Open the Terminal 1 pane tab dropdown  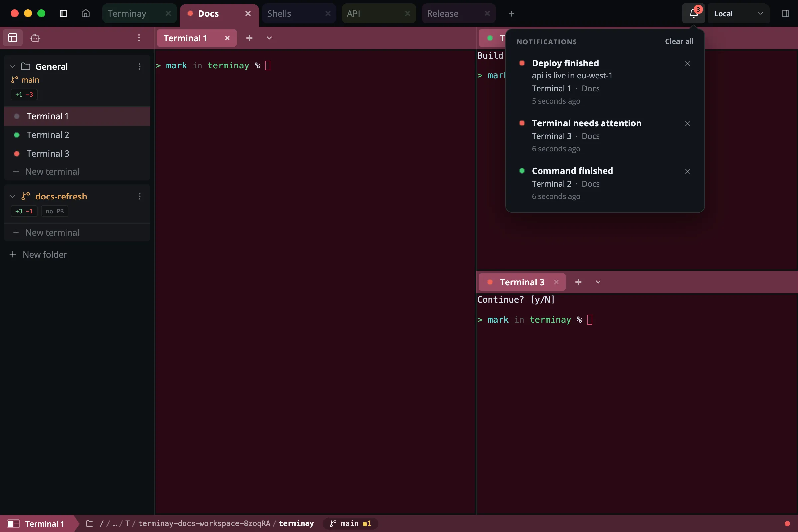[x=269, y=38]
